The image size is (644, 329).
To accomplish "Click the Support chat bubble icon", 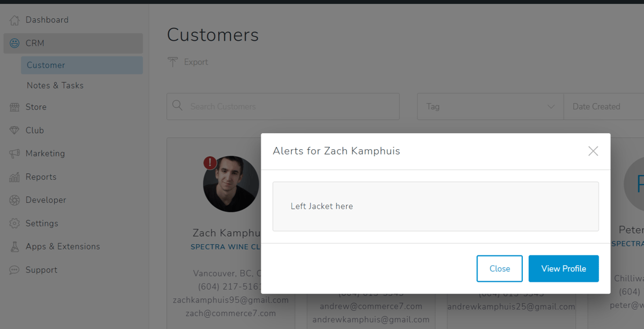I will click(x=14, y=270).
